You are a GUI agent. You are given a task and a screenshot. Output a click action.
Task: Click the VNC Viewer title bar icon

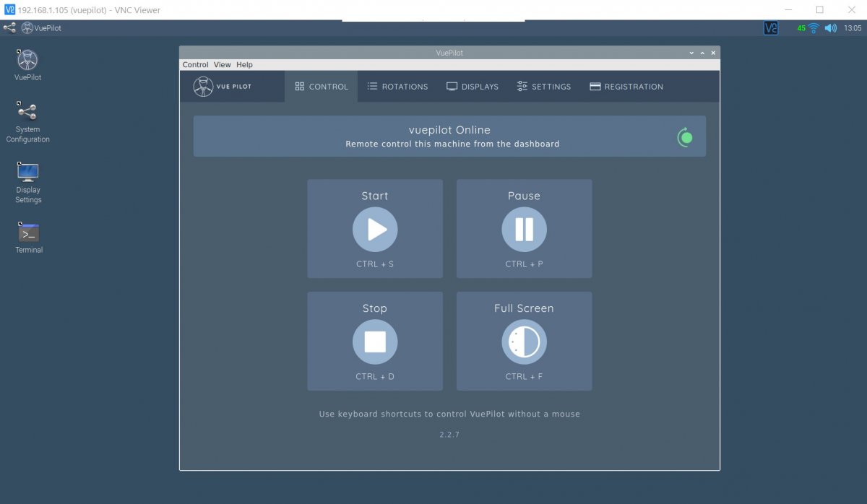click(x=9, y=9)
